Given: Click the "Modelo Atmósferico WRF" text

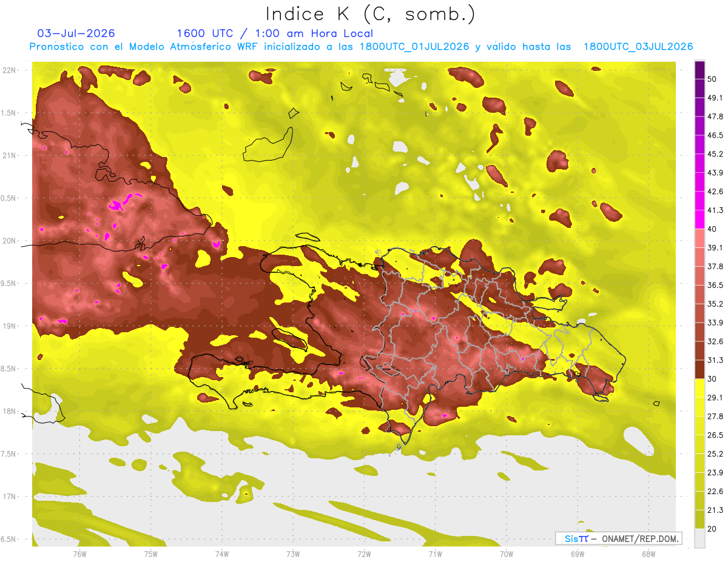Looking at the screenshot, I should [192, 47].
